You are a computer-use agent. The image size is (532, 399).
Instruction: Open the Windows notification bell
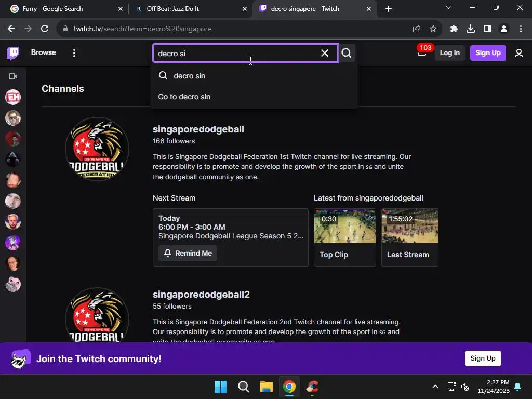(x=518, y=387)
